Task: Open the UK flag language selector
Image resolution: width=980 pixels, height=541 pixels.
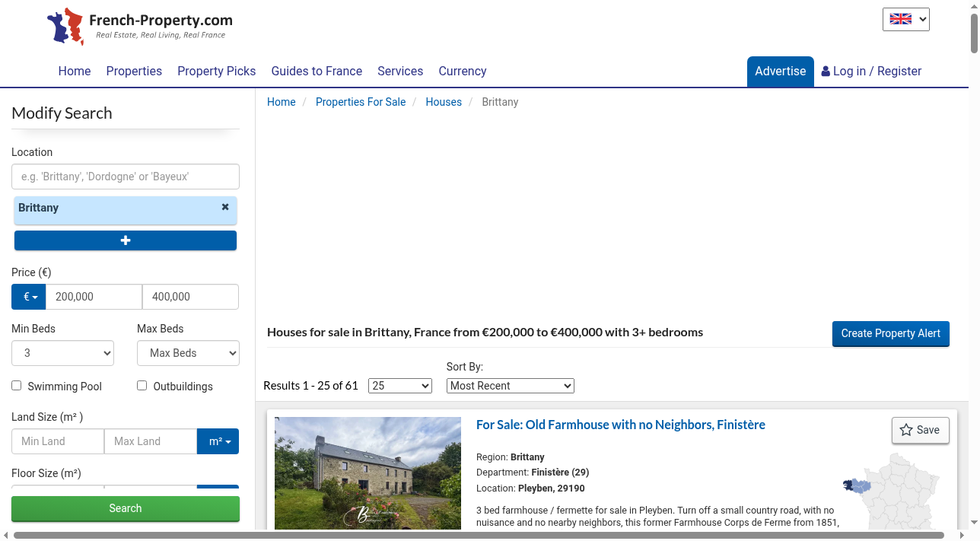Action: [x=906, y=19]
